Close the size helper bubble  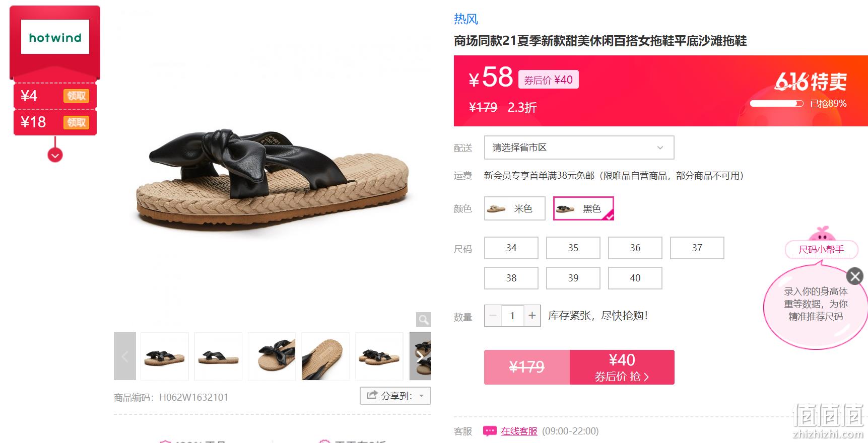(x=854, y=276)
